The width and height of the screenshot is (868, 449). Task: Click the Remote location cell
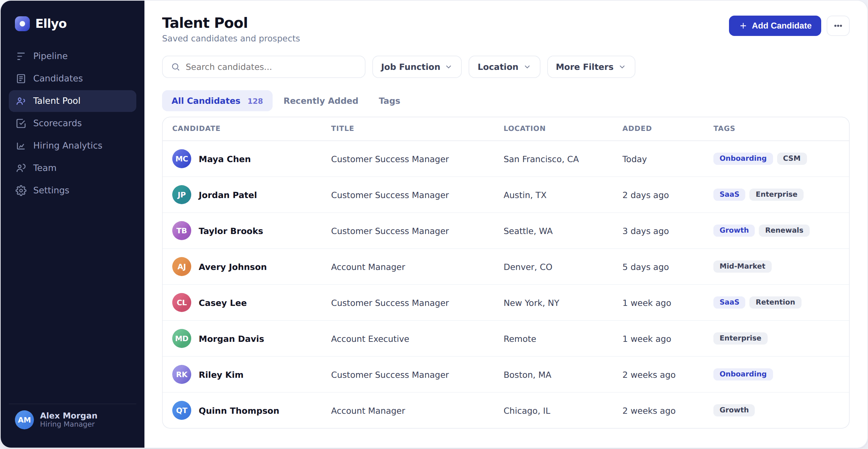(519, 339)
